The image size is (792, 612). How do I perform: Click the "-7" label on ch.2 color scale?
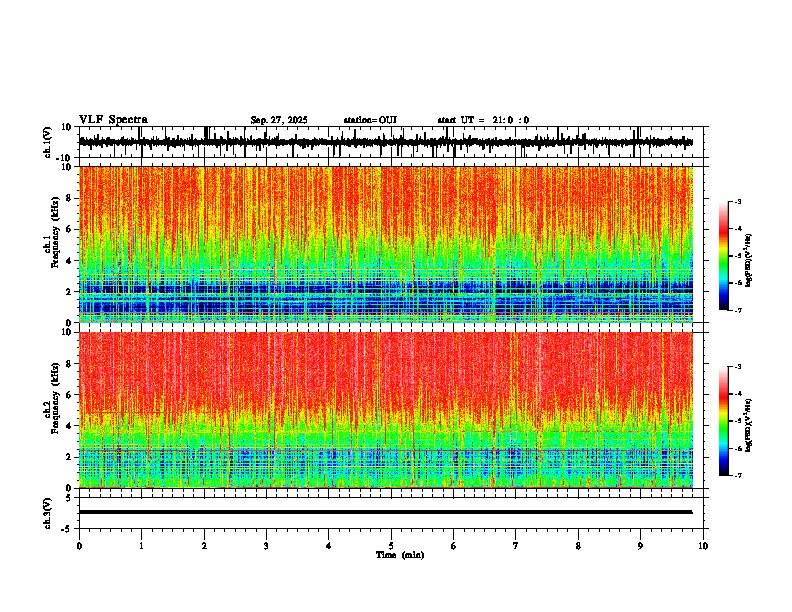(x=737, y=475)
